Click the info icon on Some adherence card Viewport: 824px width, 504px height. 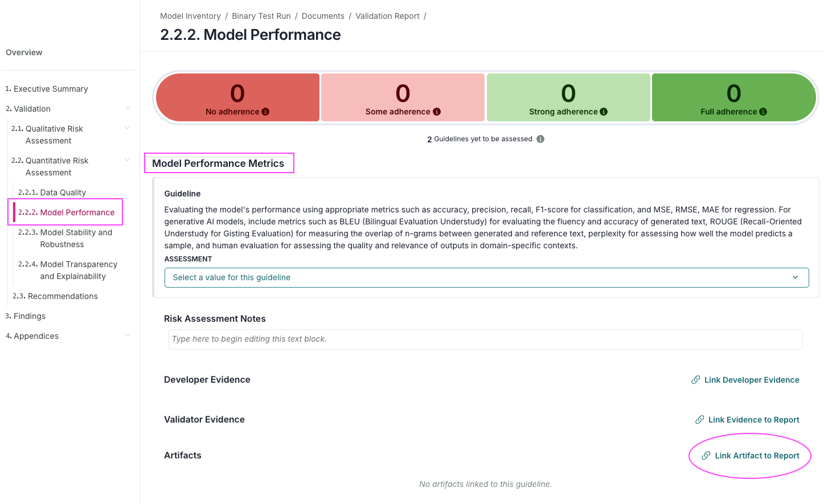[x=437, y=112]
